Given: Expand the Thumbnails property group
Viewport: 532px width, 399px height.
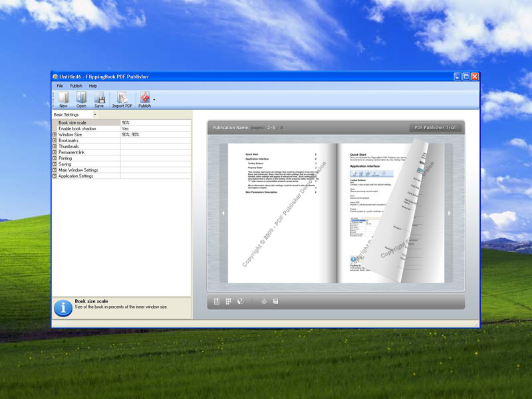Looking at the screenshot, I should 55,146.
